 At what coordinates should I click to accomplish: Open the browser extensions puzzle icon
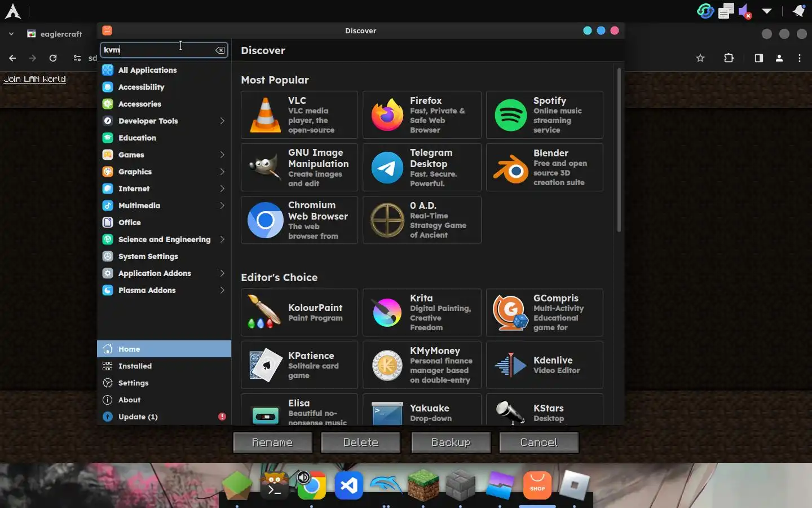[729, 58]
